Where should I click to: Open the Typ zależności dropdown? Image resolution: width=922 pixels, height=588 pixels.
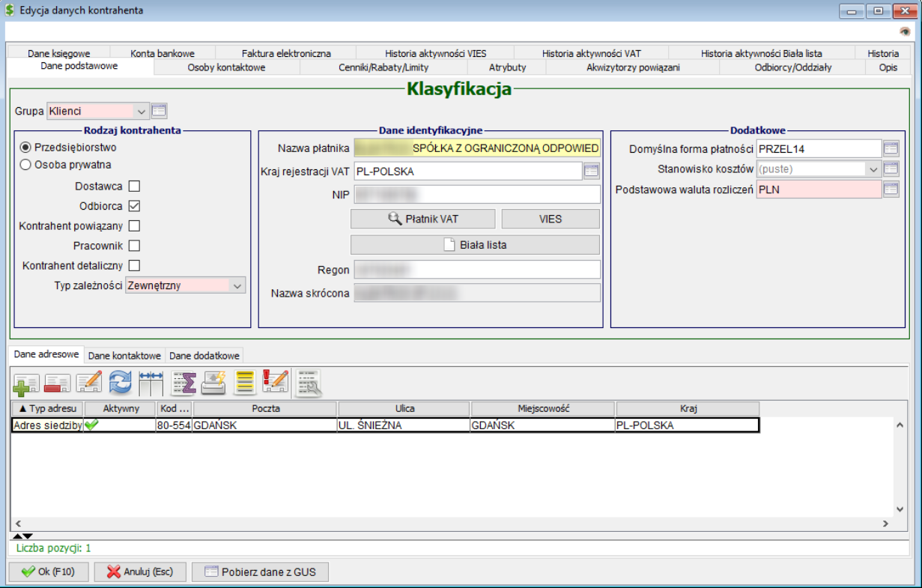[x=237, y=285]
